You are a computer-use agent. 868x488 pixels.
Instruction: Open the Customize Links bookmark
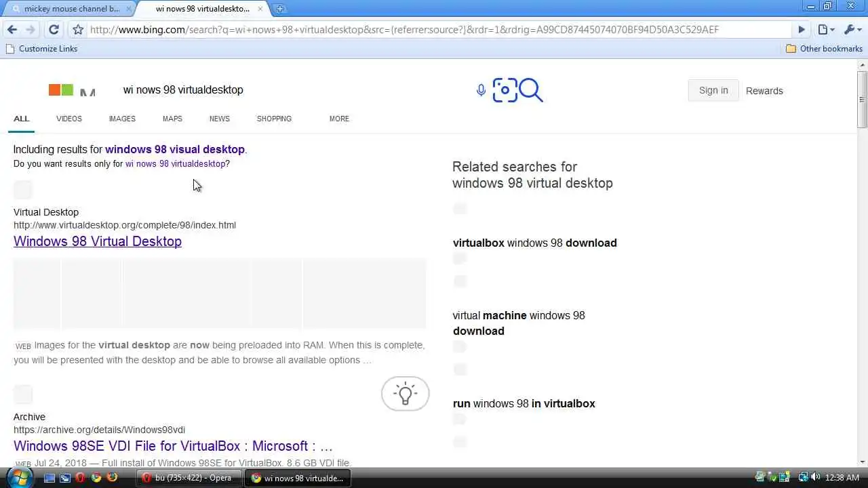41,49
